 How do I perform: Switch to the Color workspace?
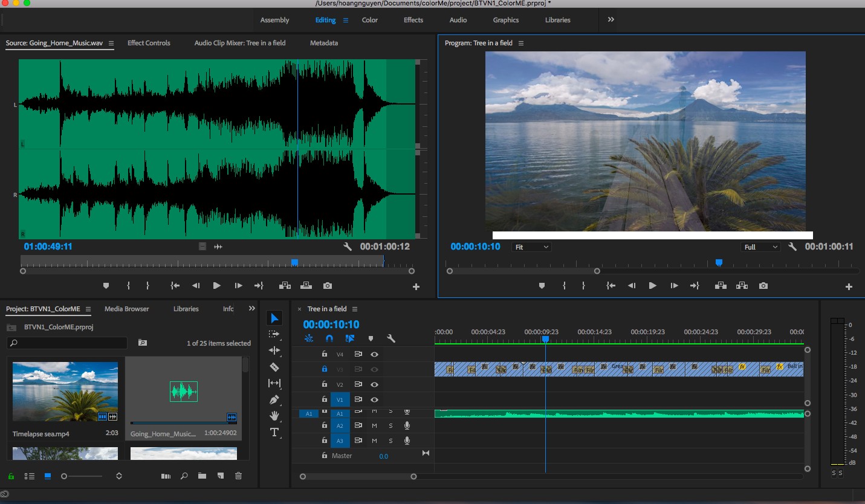(370, 20)
